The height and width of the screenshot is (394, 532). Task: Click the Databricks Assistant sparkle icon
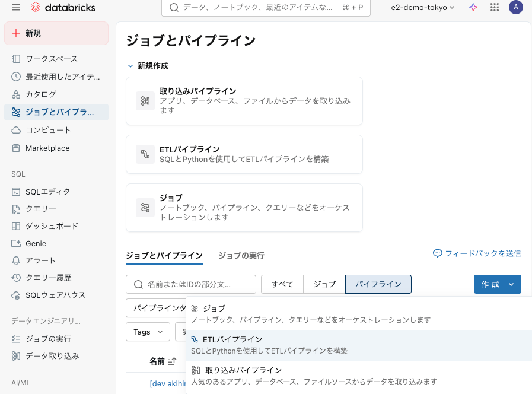473,8
